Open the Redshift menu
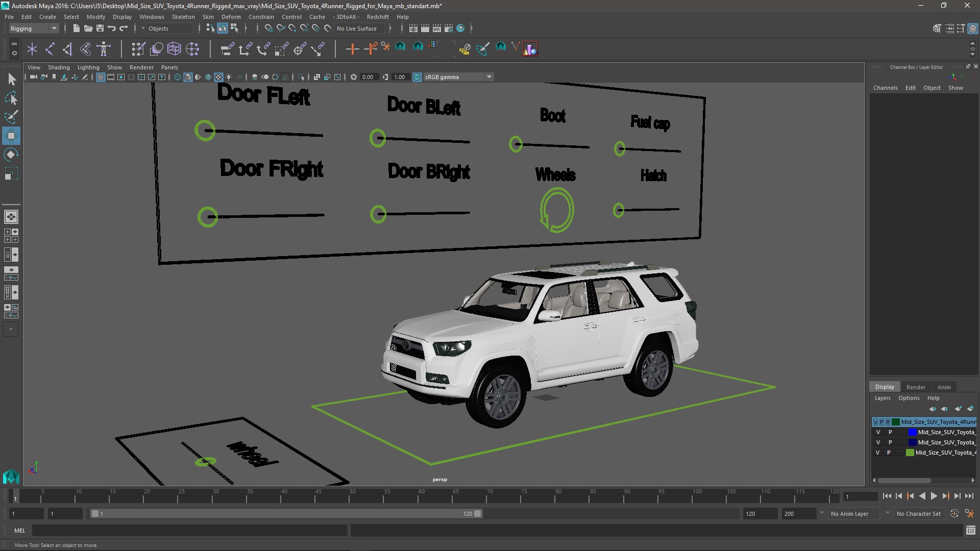This screenshot has width=980, height=551. coord(378,17)
